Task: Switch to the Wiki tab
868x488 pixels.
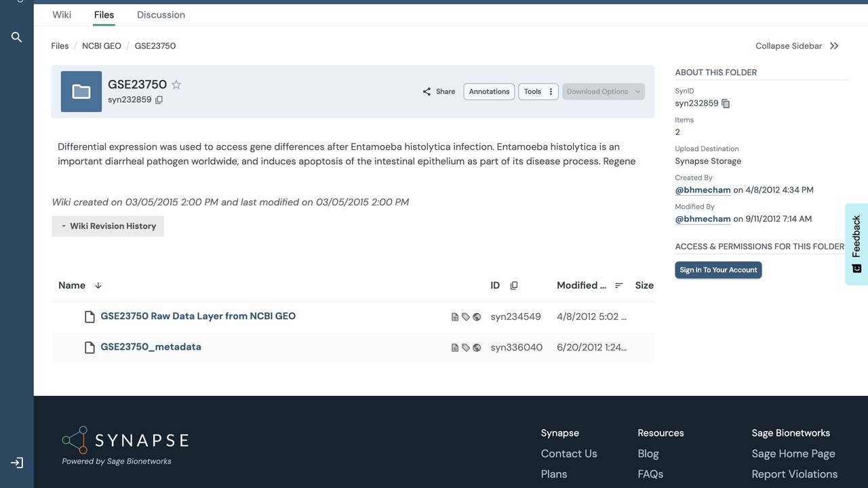Action: click(62, 15)
